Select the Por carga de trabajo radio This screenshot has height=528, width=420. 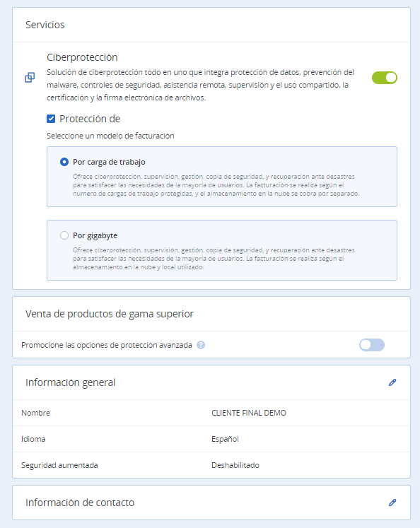pos(64,162)
